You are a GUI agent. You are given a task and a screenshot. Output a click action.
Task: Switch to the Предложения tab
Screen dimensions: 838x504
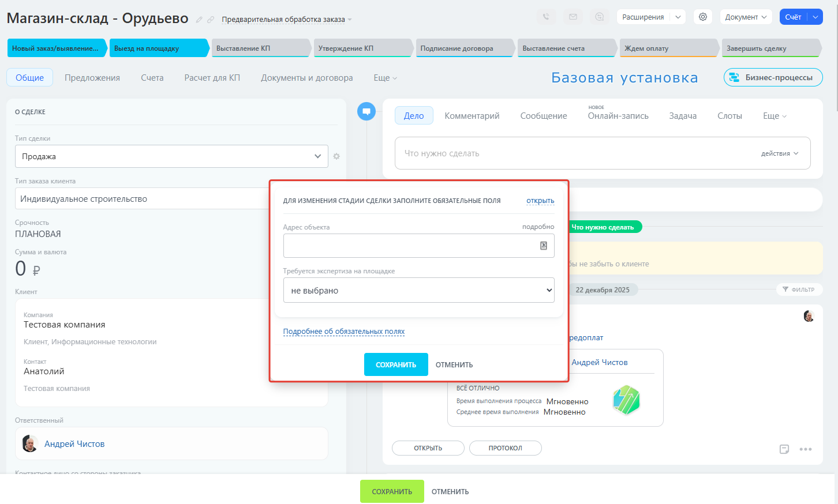[92, 78]
